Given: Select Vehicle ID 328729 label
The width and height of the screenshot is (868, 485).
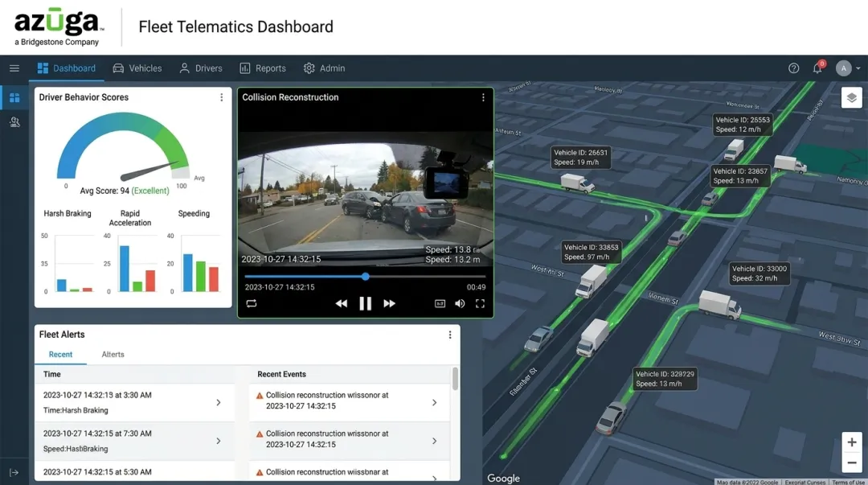Looking at the screenshot, I should (665, 379).
